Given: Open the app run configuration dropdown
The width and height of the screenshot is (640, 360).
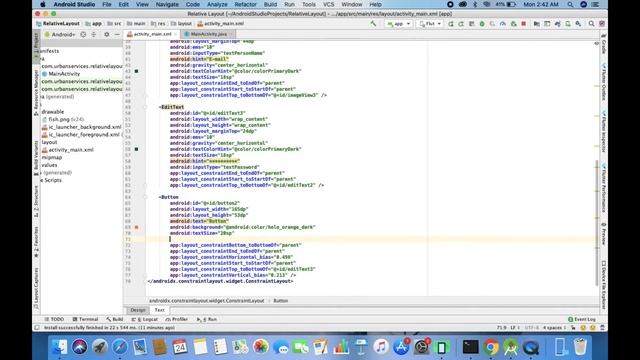Looking at the screenshot, I should click(x=398, y=24).
